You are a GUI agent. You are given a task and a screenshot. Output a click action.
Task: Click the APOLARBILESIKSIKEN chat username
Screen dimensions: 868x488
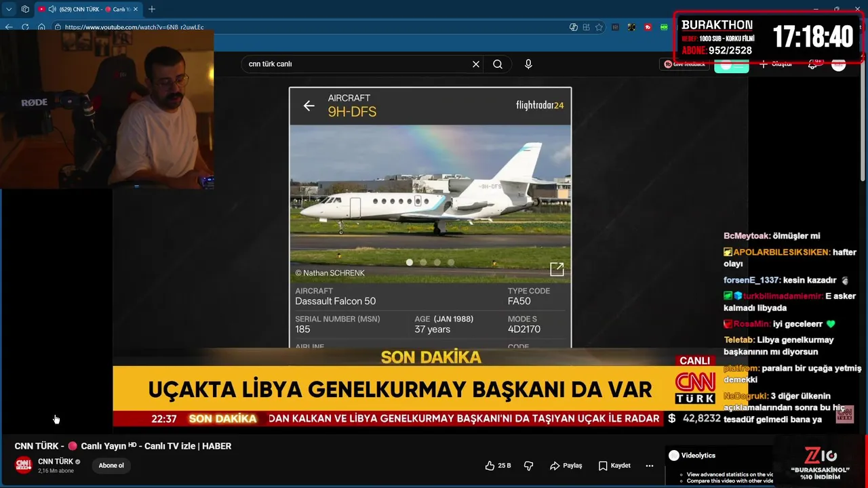coord(781,251)
